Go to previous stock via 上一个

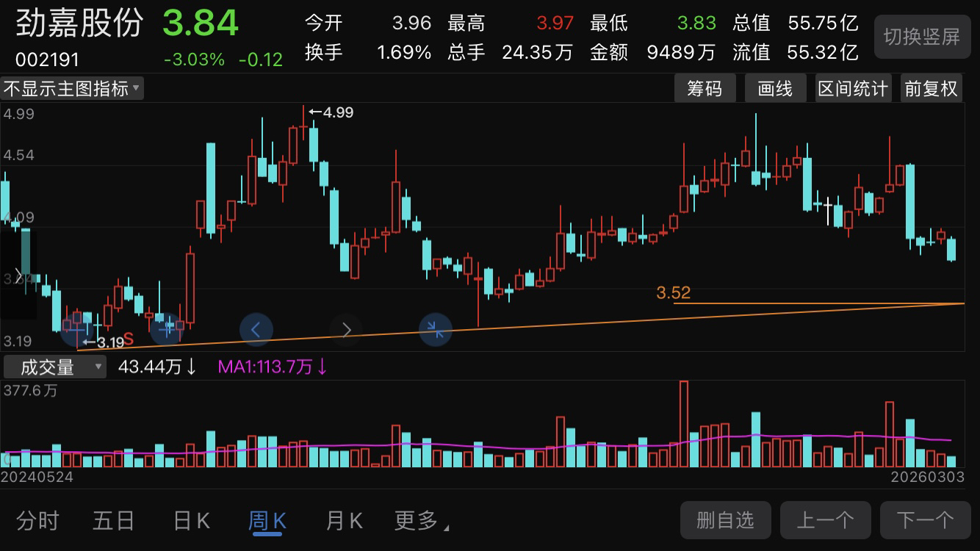(825, 520)
